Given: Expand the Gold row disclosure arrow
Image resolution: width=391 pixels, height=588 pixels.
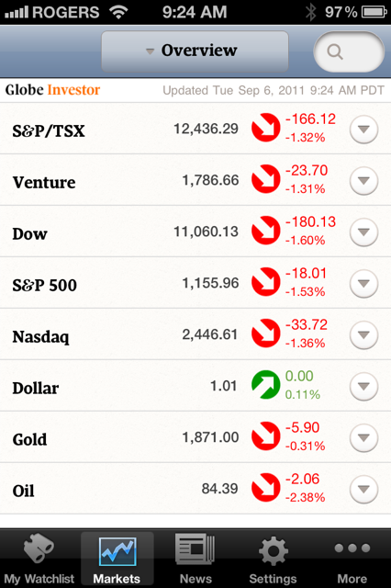Looking at the screenshot, I should pos(363,437).
